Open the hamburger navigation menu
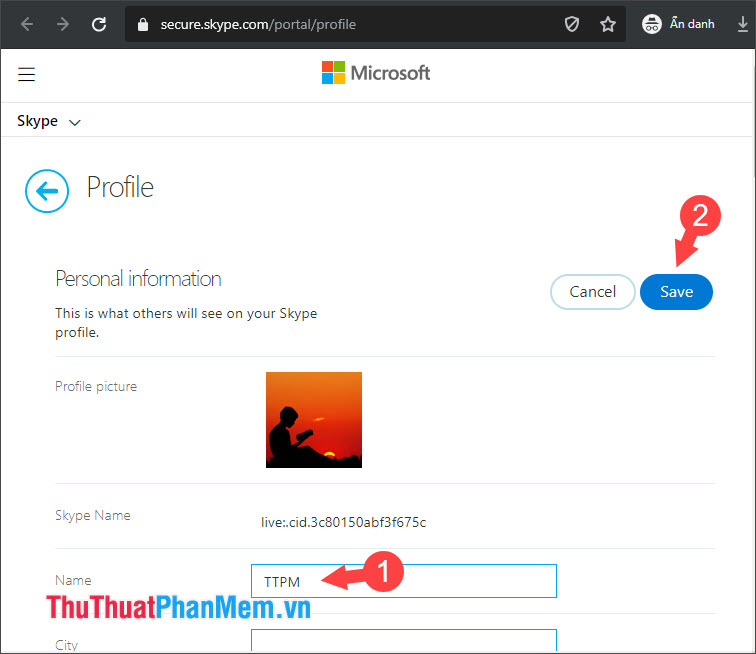This screenshot has width=756, height=654. 27,74
